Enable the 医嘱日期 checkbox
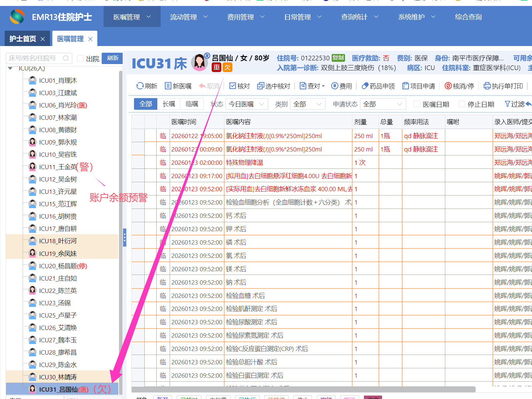532x399 pixels. click(417, 104)
